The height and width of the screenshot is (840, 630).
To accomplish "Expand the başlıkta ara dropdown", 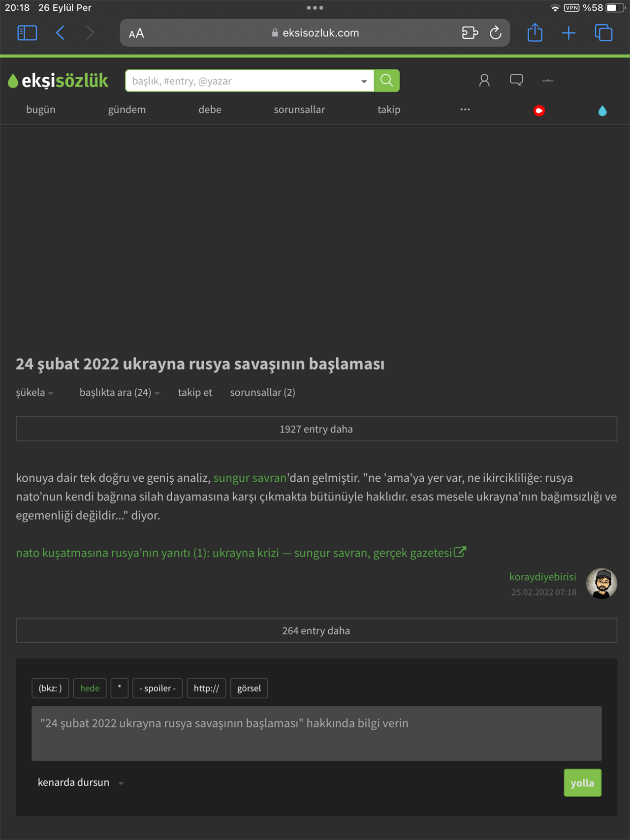I will (119, 393).
